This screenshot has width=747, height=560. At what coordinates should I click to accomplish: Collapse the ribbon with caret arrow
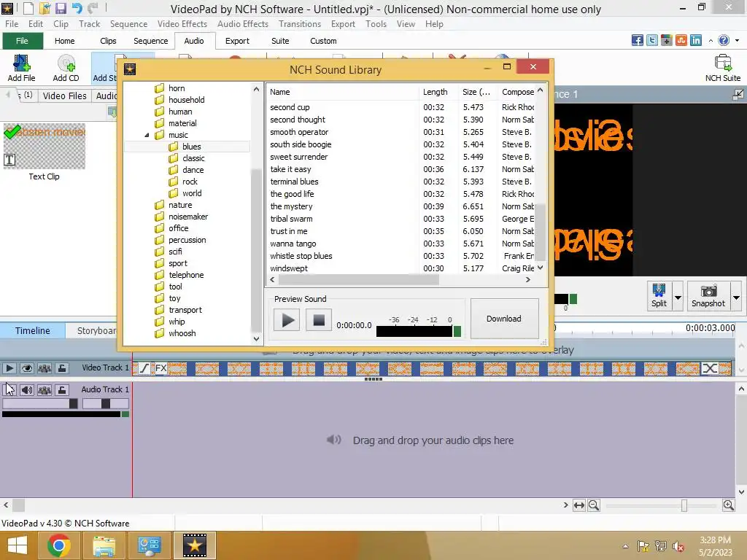point(711,41)
